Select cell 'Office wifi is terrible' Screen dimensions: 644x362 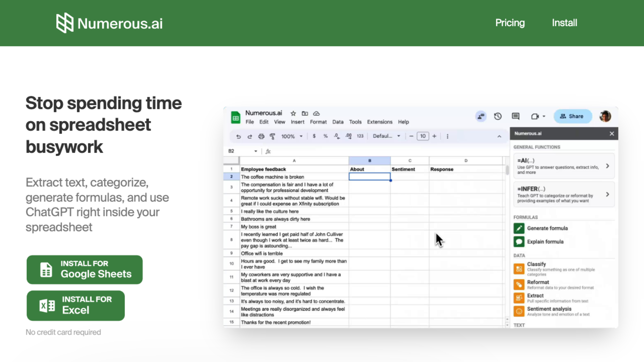(x=294, y=253)
